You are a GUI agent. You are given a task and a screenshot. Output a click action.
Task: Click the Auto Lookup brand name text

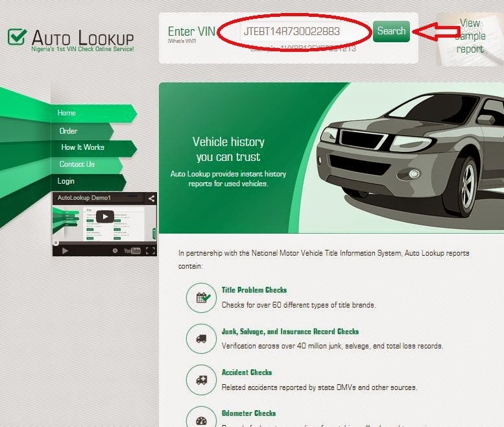click(82, 38)
